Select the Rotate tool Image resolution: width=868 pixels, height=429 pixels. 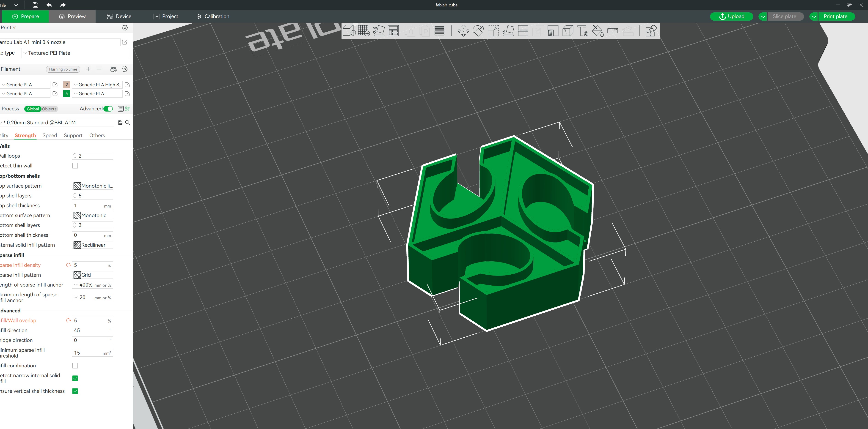tap(478, 31)
